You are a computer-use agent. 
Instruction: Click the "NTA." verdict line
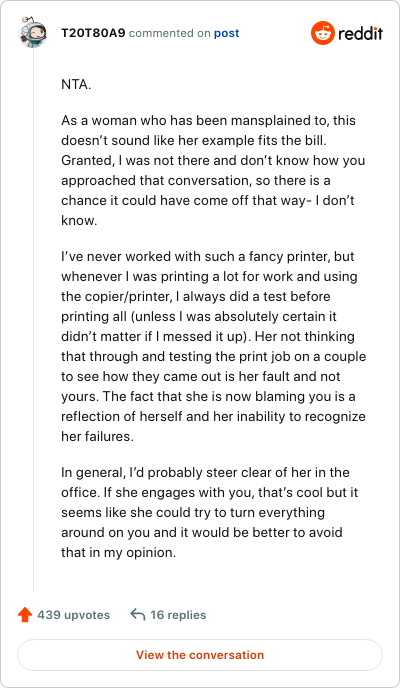tap(76, 84)
